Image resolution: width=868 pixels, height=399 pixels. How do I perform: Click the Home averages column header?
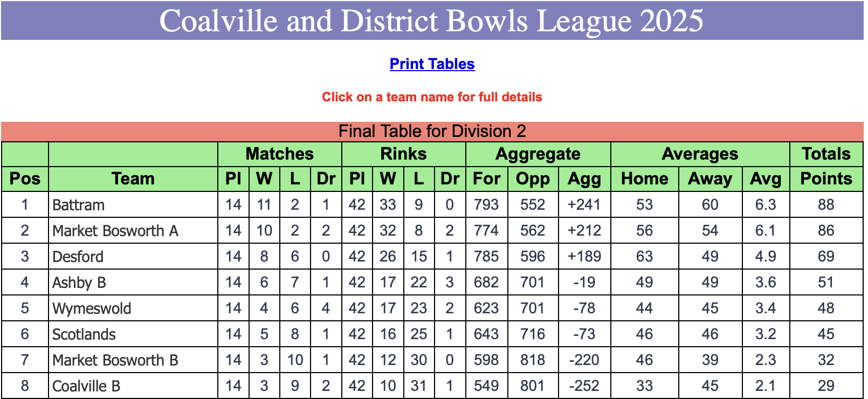(645, 178)
